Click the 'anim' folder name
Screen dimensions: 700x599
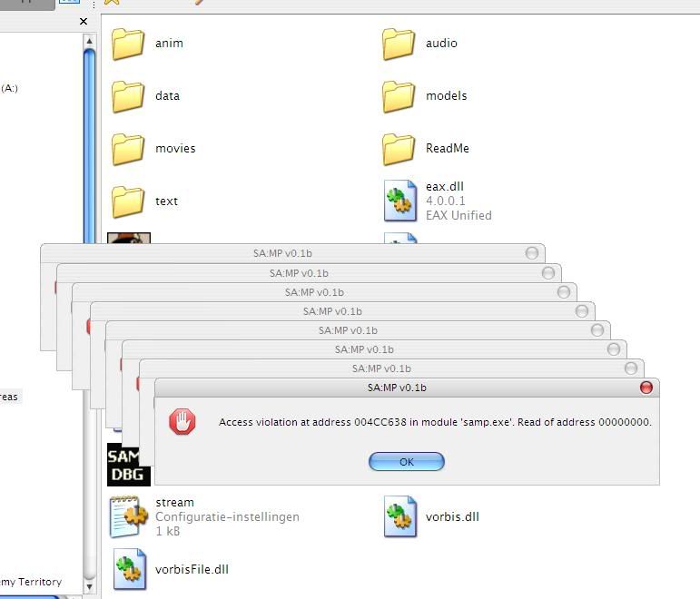click(169, 44)
